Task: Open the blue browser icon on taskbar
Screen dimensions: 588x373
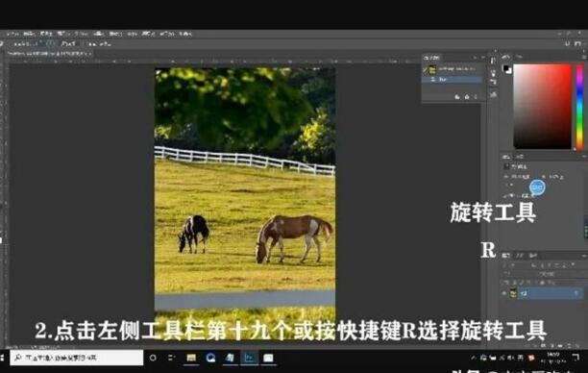Action: 210,358
